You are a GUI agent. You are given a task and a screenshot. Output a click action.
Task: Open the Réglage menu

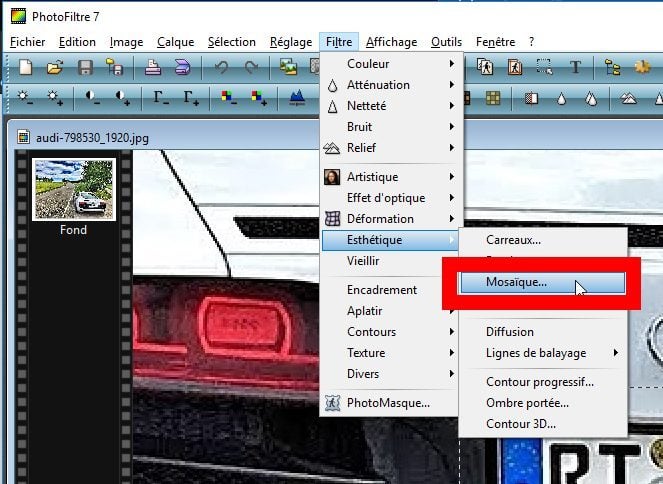pos(291,42)
